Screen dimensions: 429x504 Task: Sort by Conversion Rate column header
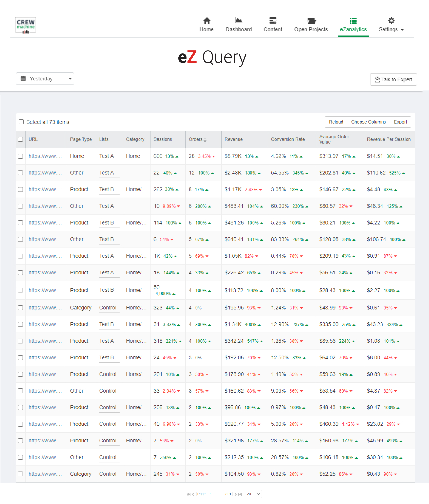point(288,139)
